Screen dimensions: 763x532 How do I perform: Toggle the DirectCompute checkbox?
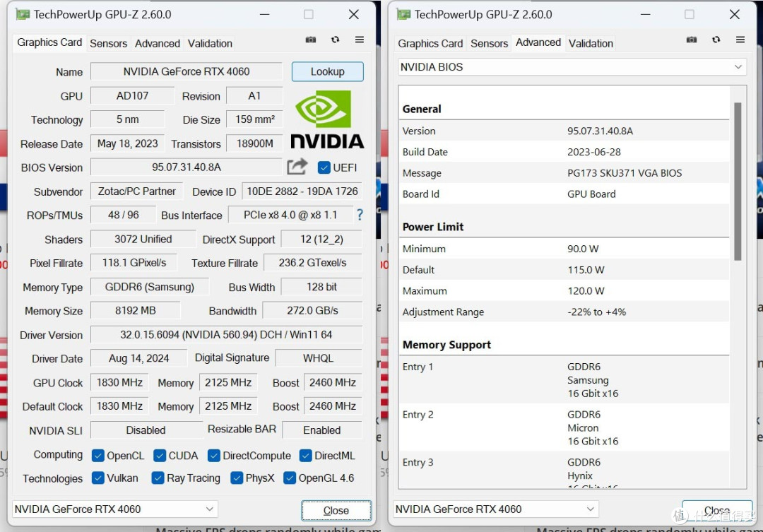[213, 456]
